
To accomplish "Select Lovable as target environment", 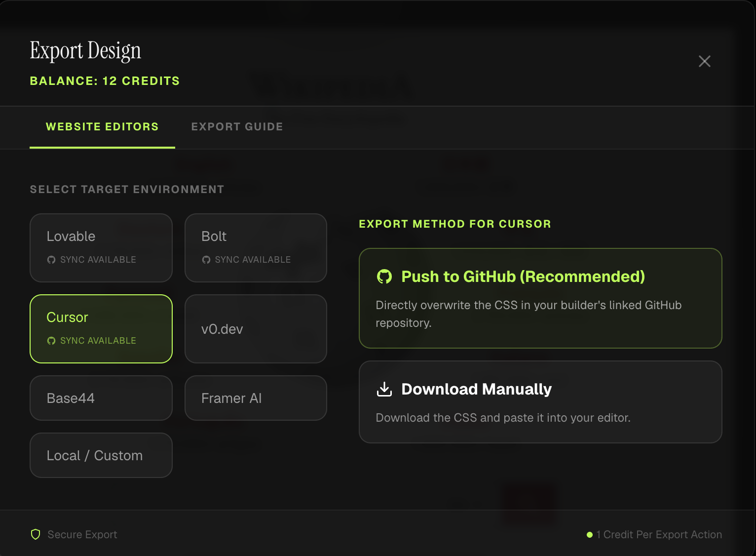I will 101,248.
